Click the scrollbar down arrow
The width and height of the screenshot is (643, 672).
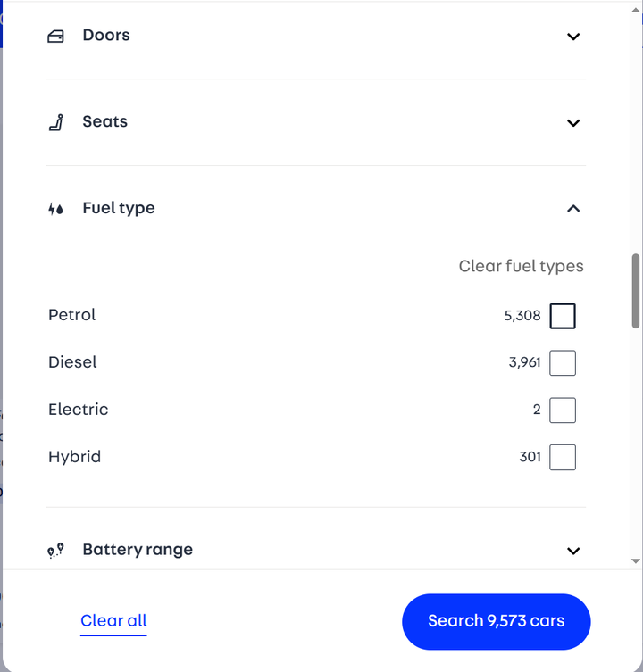click(x=636, y=561)
